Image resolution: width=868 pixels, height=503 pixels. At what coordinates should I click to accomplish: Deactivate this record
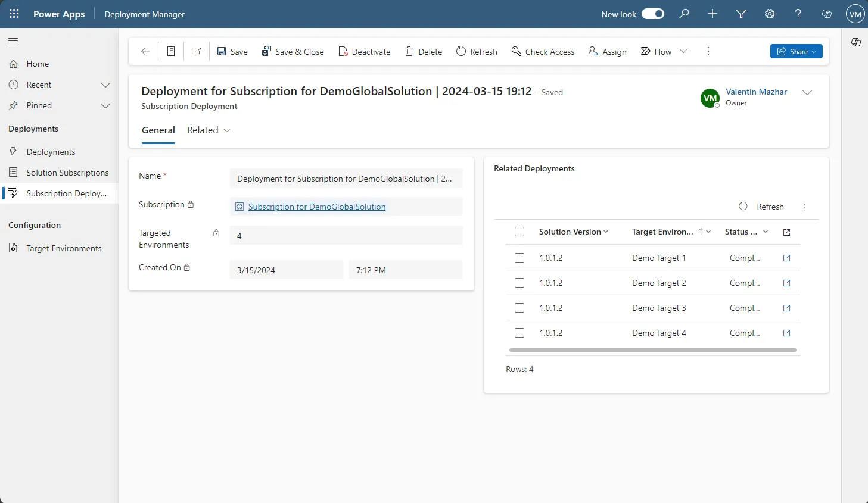(365, 52)
